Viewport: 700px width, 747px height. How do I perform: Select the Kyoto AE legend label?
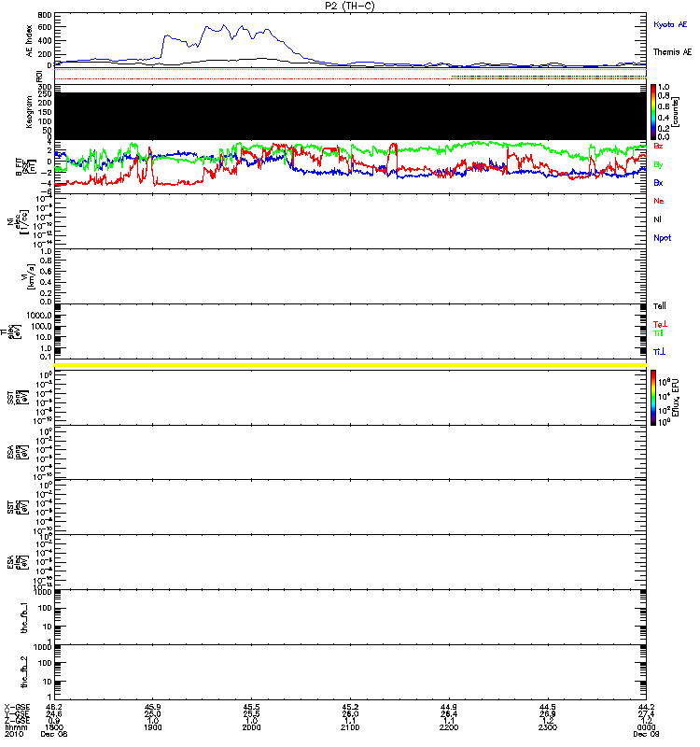click(x=670, y=24)
